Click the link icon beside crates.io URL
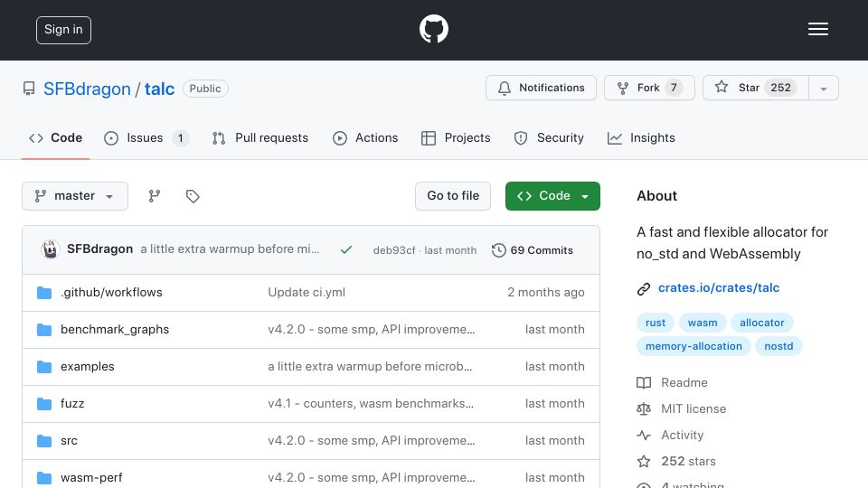 (x=643, y=289)
